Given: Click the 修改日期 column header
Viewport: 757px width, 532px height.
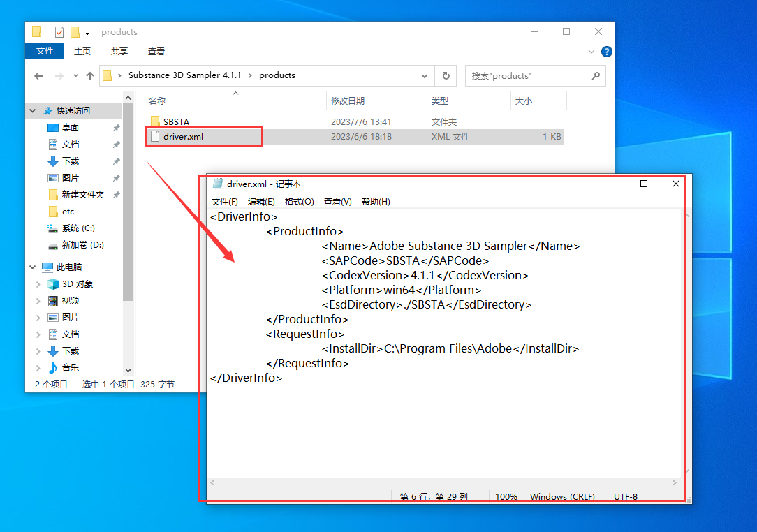Looking at the screenshot, I should tap(348, 101).
